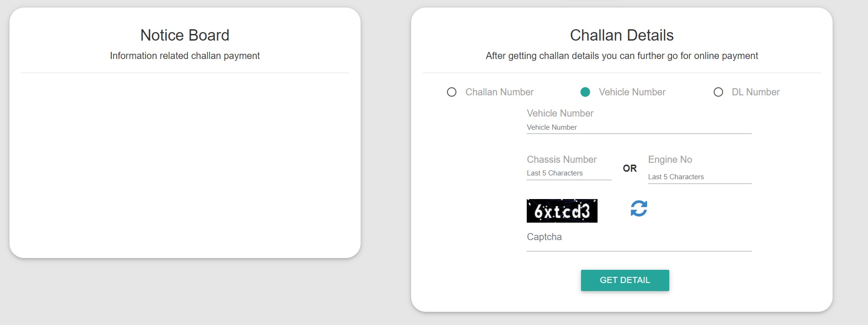Click the Notice Board heading

pos(185,35)
